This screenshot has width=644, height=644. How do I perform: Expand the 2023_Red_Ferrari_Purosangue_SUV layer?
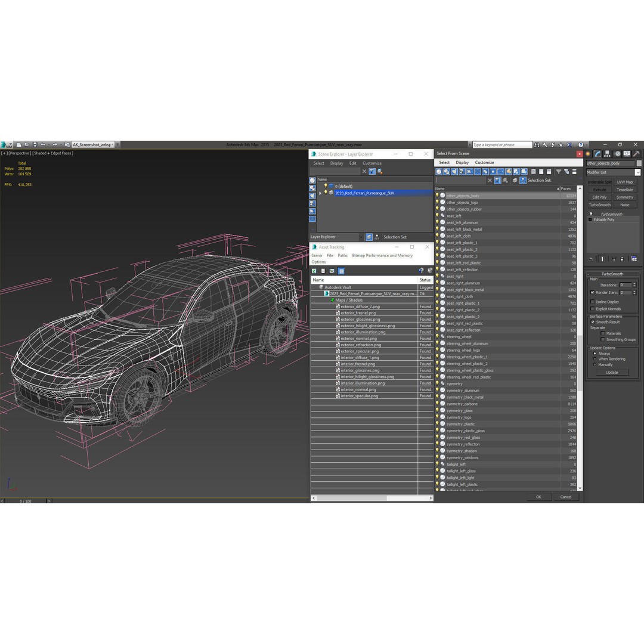tap(320, 193)
